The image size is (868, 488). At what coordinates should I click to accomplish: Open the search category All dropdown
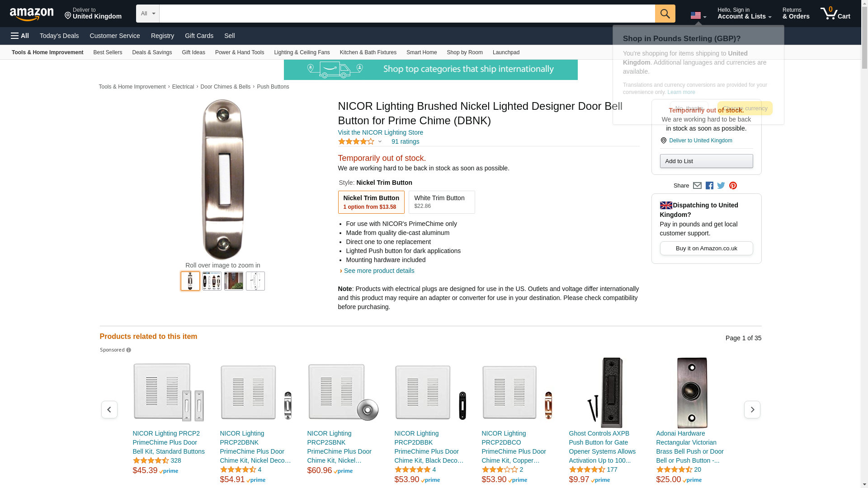point(148,14)
